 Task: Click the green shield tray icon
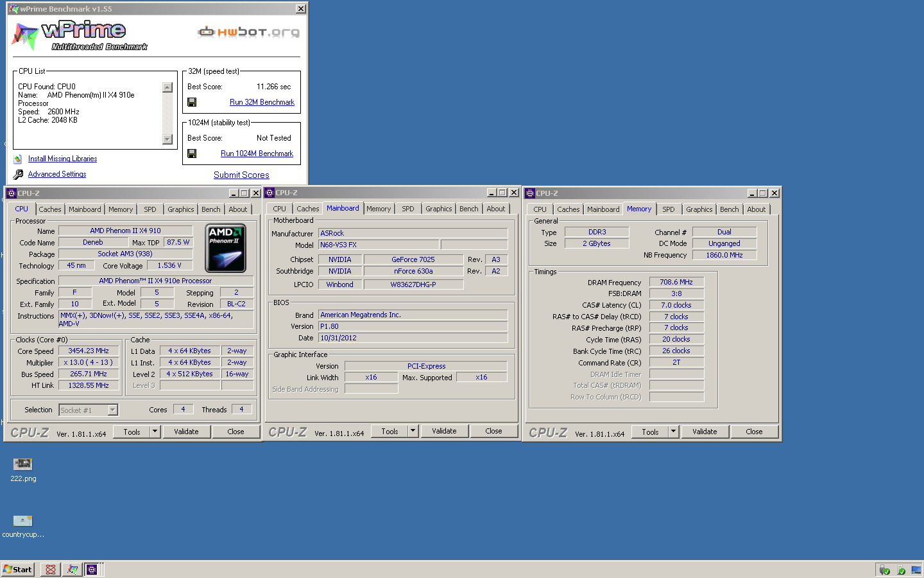coord(900,570)
